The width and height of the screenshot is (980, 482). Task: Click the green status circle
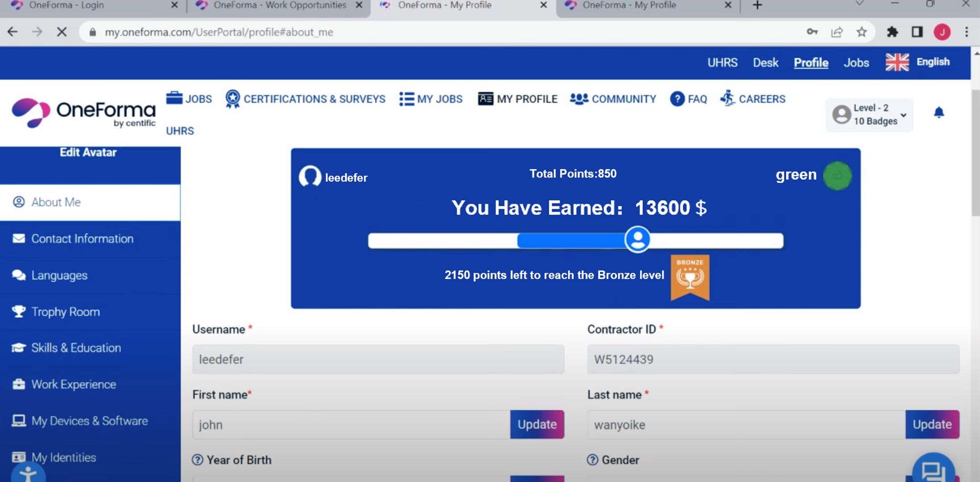pos(837,176)
